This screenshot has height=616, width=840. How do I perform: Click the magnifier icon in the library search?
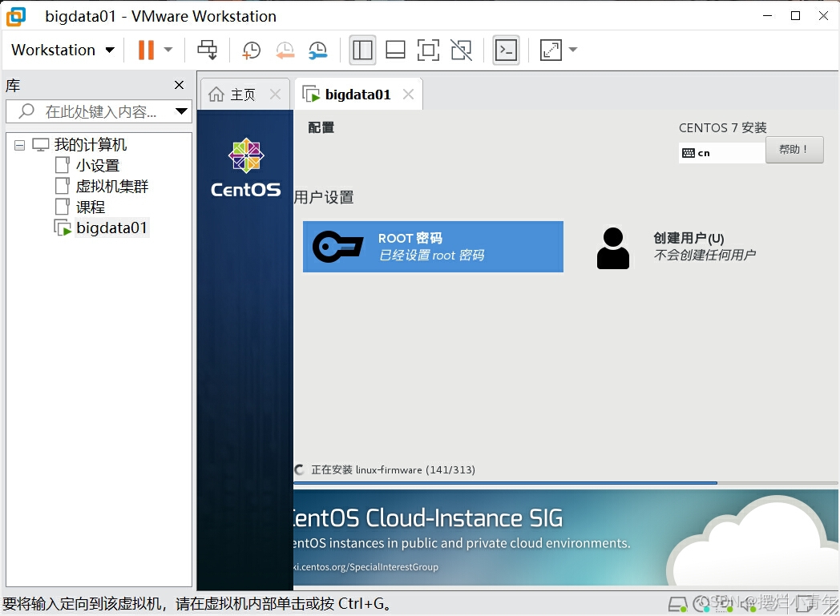coord(26,111)
